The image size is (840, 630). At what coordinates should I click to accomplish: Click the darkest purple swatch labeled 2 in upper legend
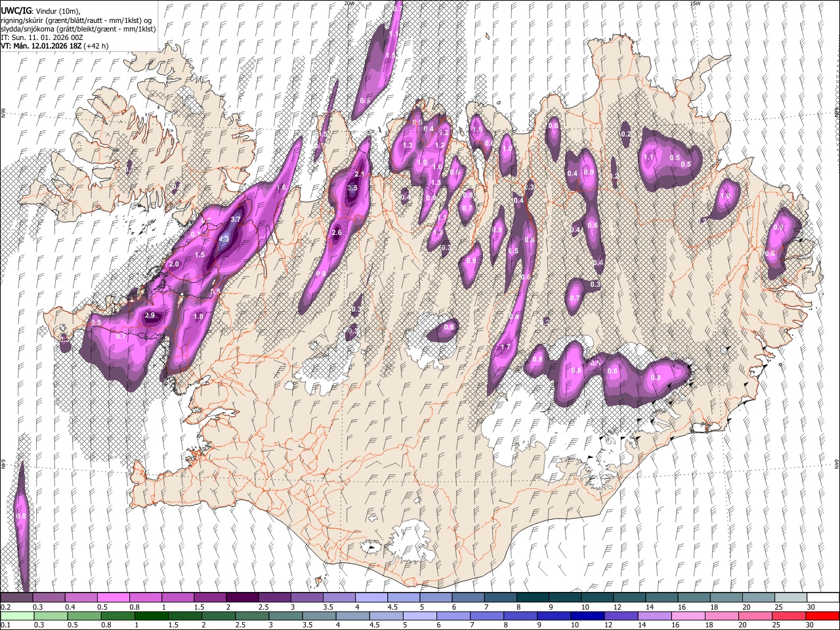pos(242,598)
